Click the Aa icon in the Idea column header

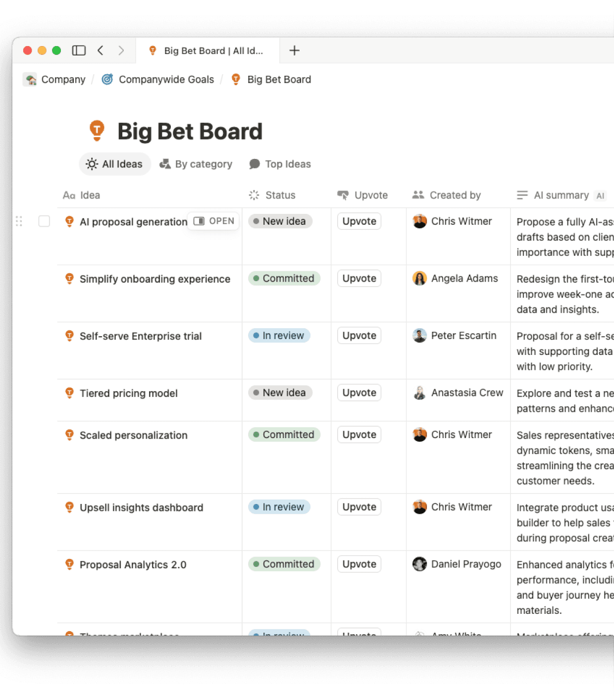69,195
